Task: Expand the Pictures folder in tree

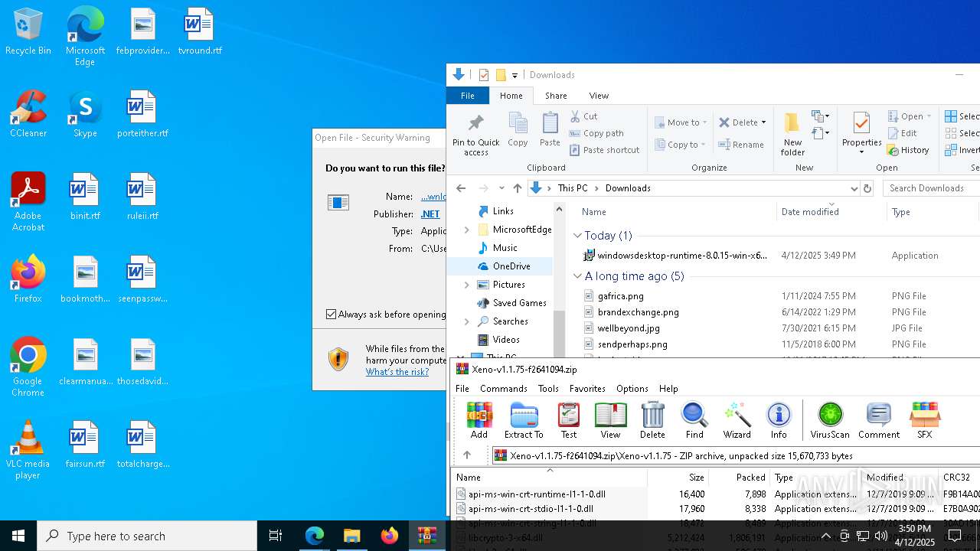Action: (467, 285)
